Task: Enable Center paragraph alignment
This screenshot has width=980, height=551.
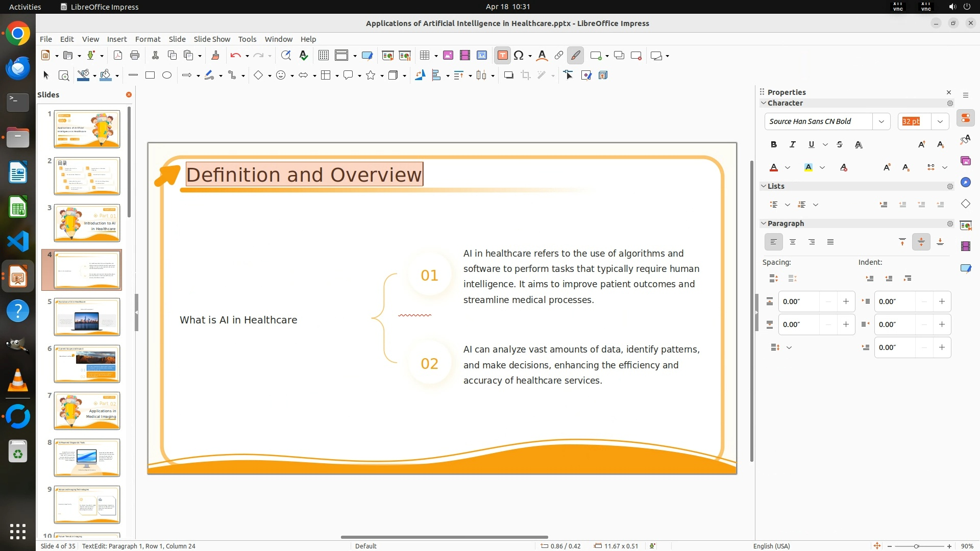Action: coord(793,242)
